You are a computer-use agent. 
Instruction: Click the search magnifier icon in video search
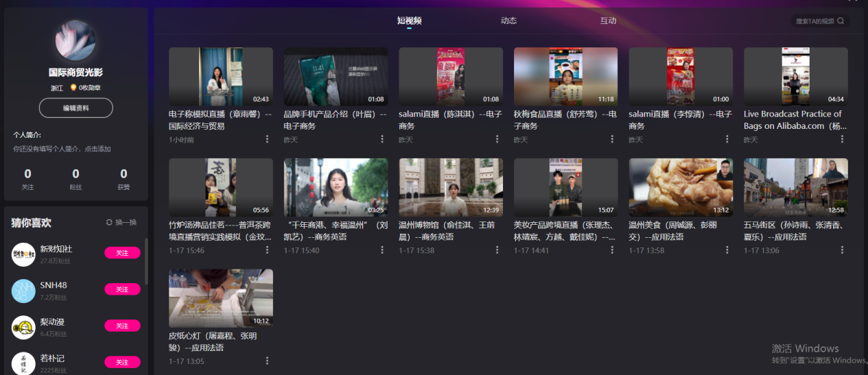[x=841, y=21]
